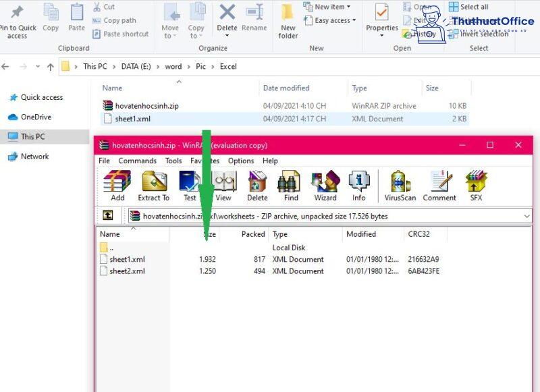The height and width of the screenshot is (392, 540).
Task: Select sheet2.xml in the archive list
Action: coord(126,271)
